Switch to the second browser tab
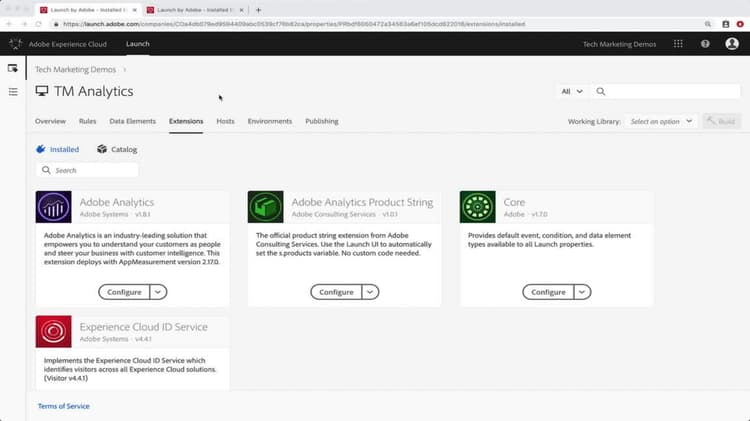Image resolution: width=750 pixels, height=421 pixels. coord(195,10)
